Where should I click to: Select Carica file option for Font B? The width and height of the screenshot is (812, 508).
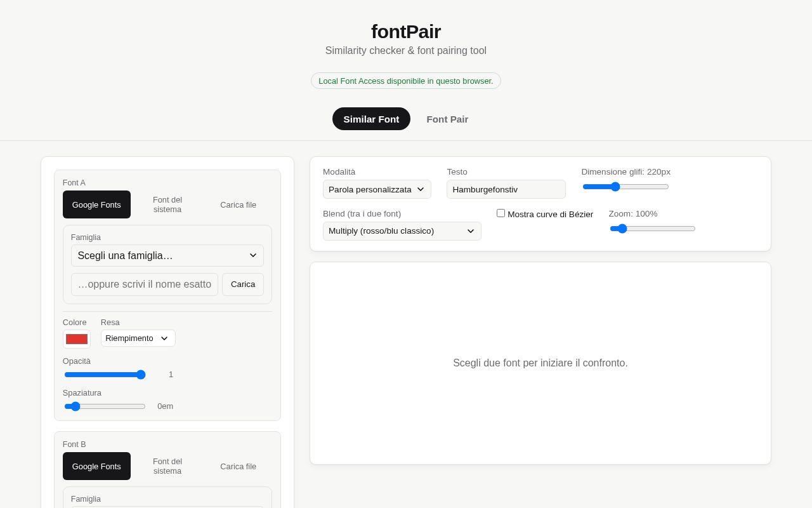[239, 466]
